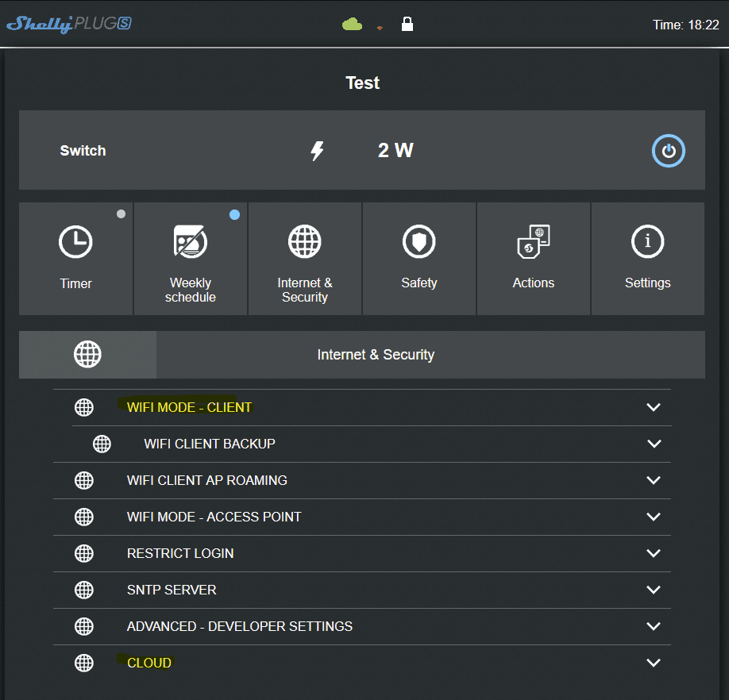Expand SNTP SERVER chevron
The height and width of the screenshot is (700, 729).
click(x=654, y=590)
